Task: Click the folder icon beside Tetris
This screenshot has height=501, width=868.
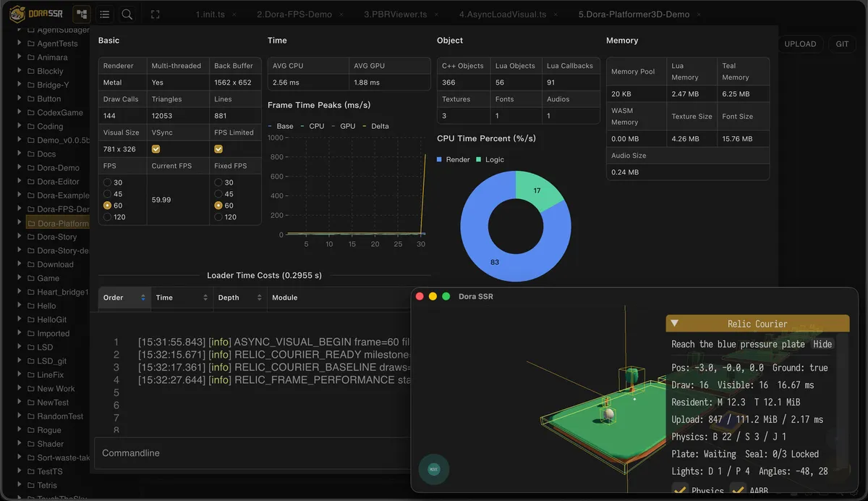Action: [30, 485]
